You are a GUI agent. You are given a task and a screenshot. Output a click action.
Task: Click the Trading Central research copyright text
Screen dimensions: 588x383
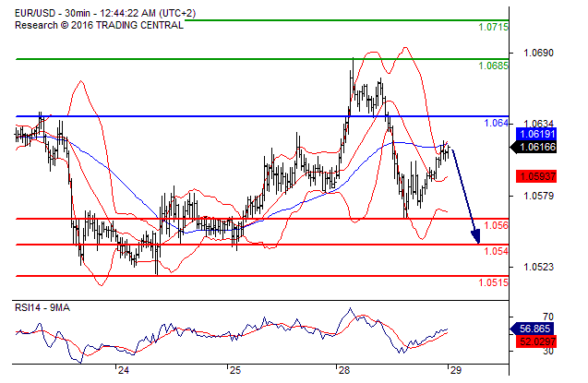pyautogui.click(x=99, y=25)
